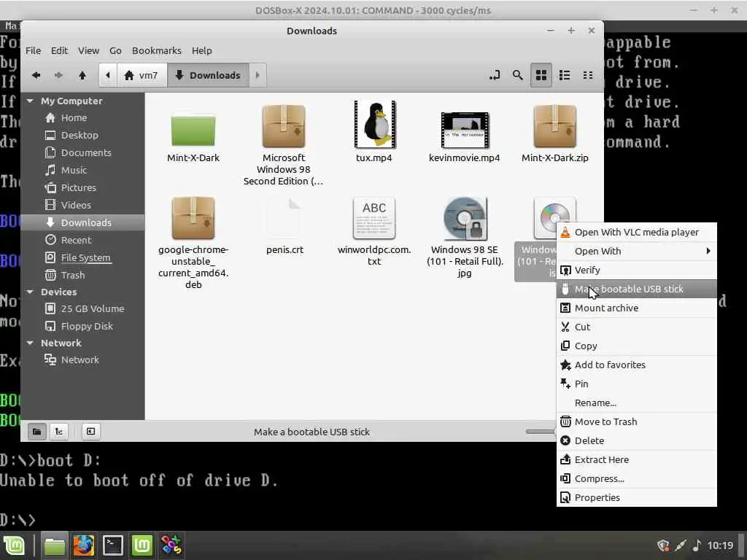Choose Rename... in the context menu

[x=636, y=402]
